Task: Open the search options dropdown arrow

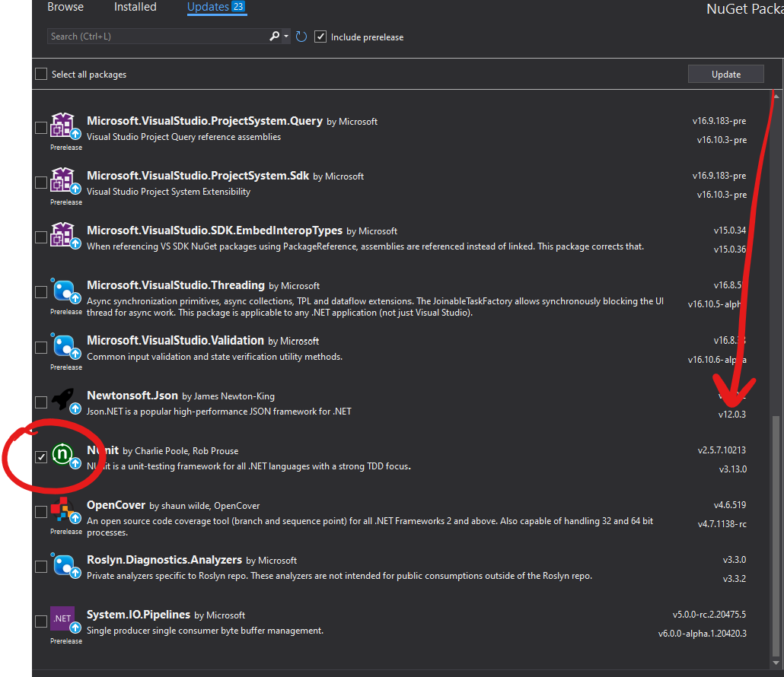Action: pos(286,36)
